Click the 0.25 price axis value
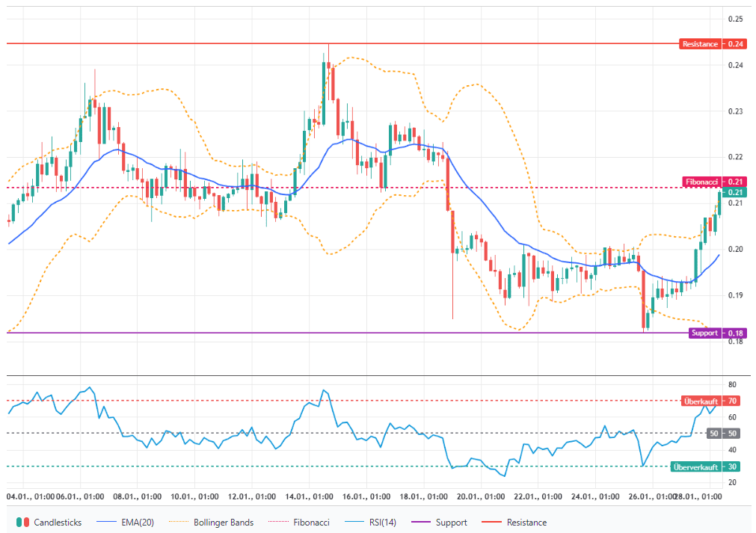This screenshot has height=533, width=756. pyautogui.click(x=735, y=19)
